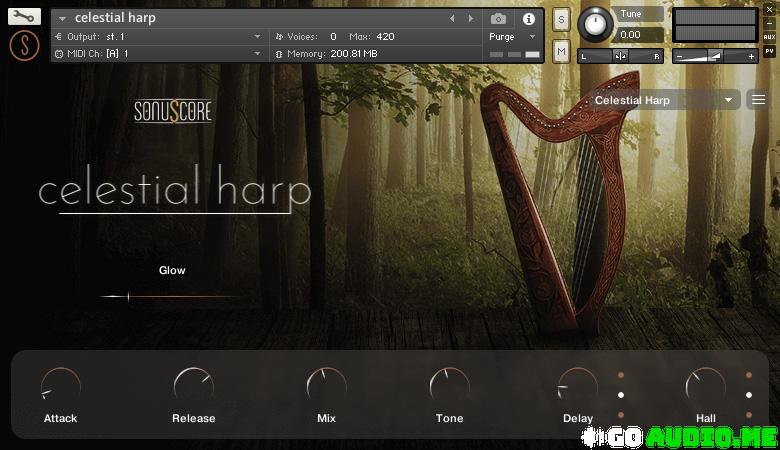Show instrument info with the i icon

[529, 19]
